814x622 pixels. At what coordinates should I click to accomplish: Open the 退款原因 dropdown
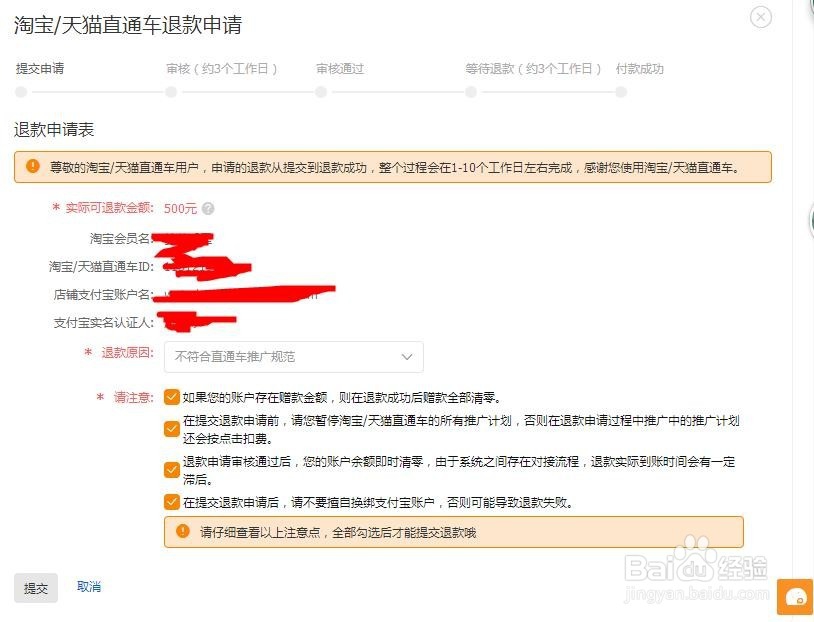(293, 357)
